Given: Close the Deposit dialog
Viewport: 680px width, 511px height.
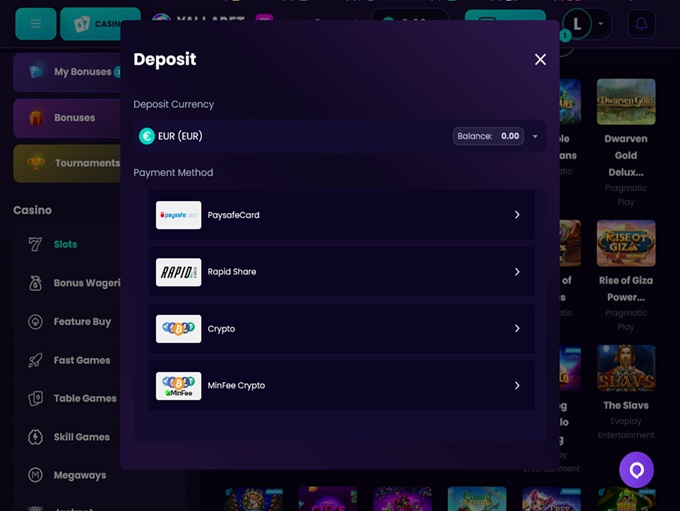Looking at the screenshot, I should coord(540,60).
